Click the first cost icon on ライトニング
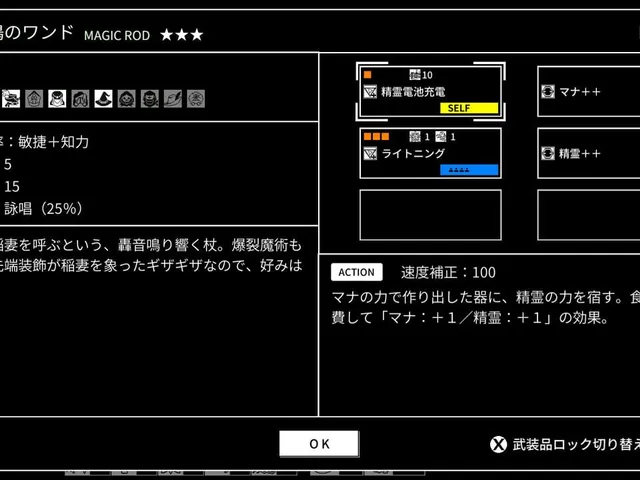The image size is (640, 480). click(x=415, y=137)
